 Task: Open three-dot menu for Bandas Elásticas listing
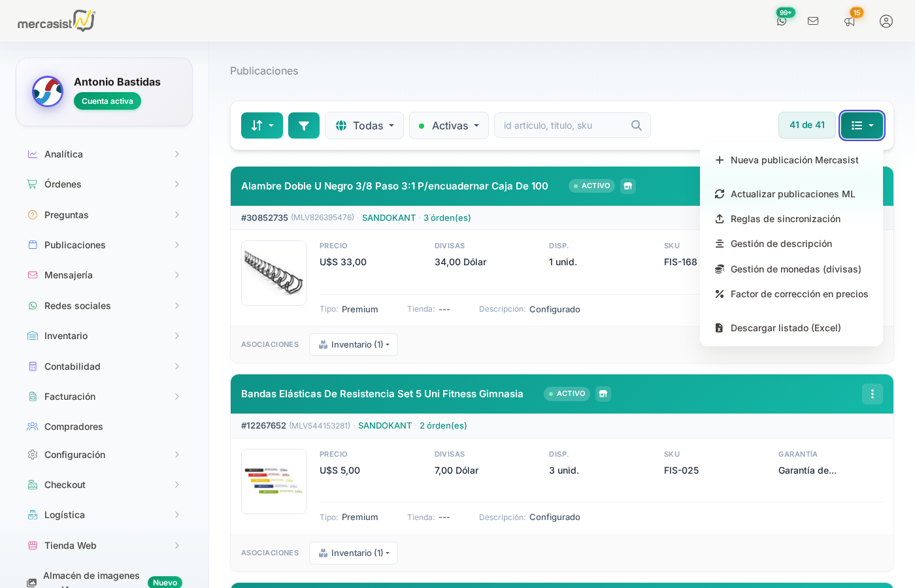(x=873, y=394)
